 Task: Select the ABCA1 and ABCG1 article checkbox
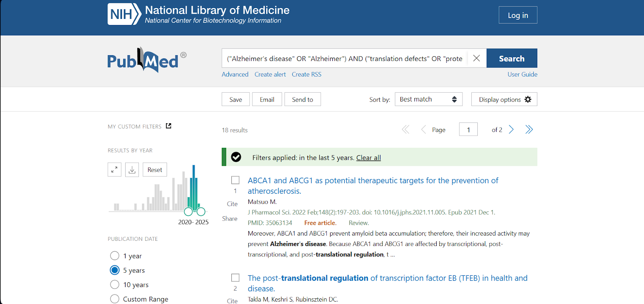(x=235, y=180)
